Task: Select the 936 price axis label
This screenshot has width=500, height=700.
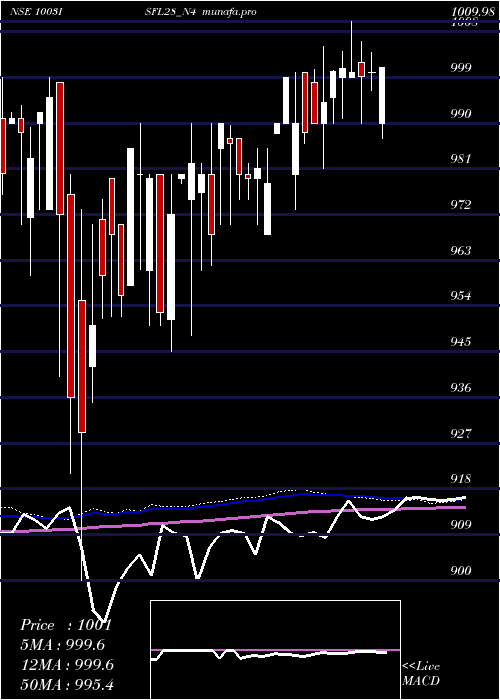Action: tap(461, 388)
